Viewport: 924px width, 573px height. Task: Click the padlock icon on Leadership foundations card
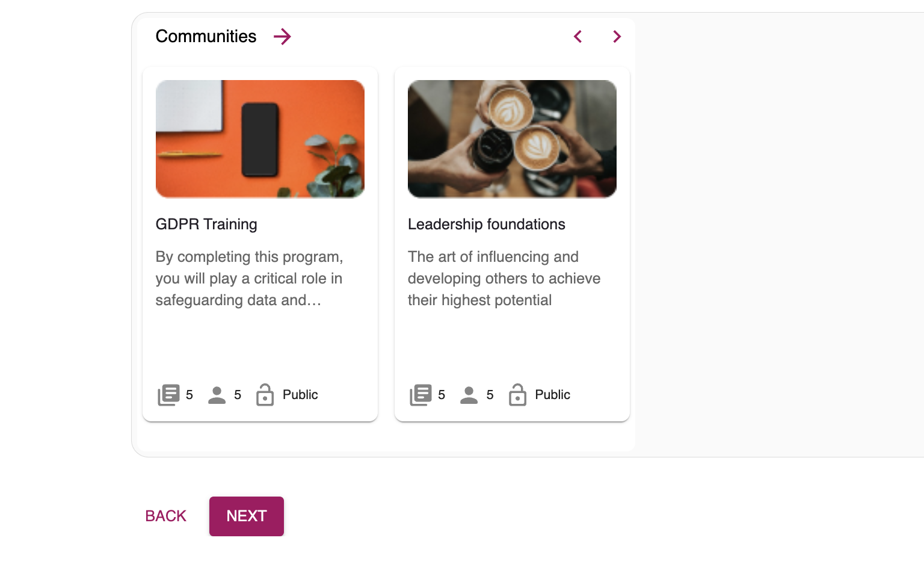tap(517, 395)
